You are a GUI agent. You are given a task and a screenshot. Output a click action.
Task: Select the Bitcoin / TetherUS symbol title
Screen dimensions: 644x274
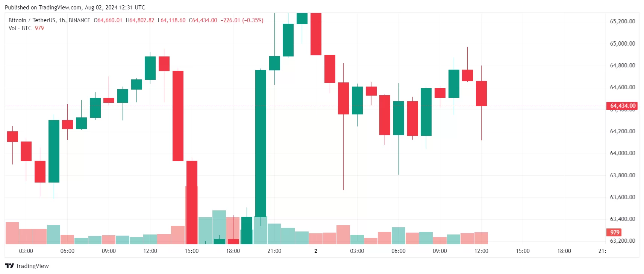(49, 20)
